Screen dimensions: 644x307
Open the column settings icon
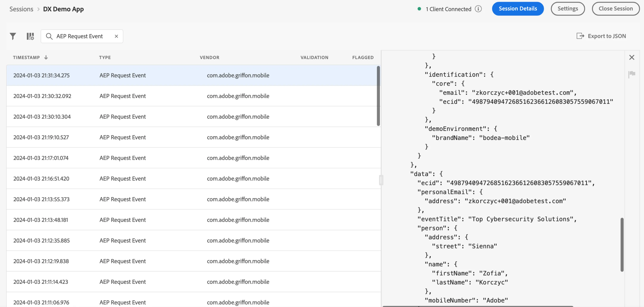[x=30, y=36]
